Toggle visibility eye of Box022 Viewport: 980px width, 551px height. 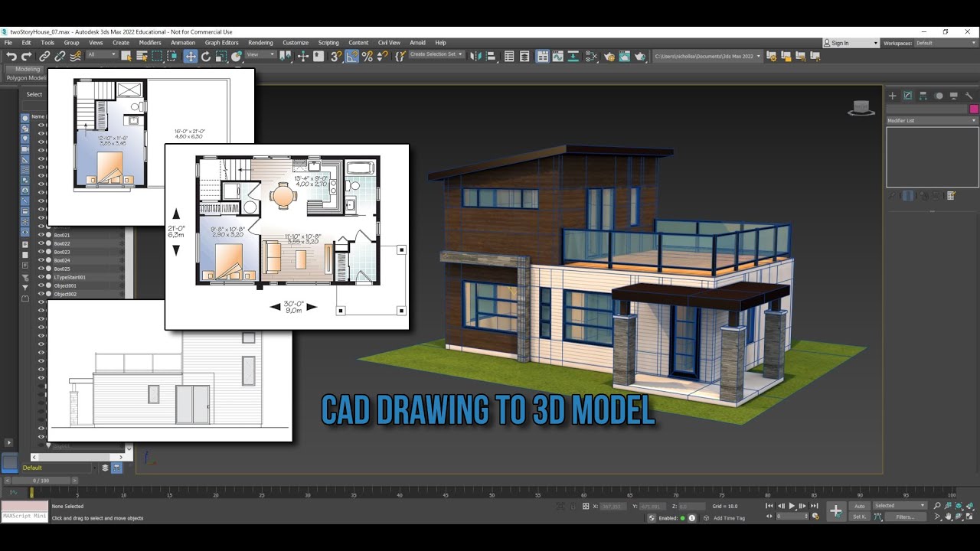tap(41, 243)
